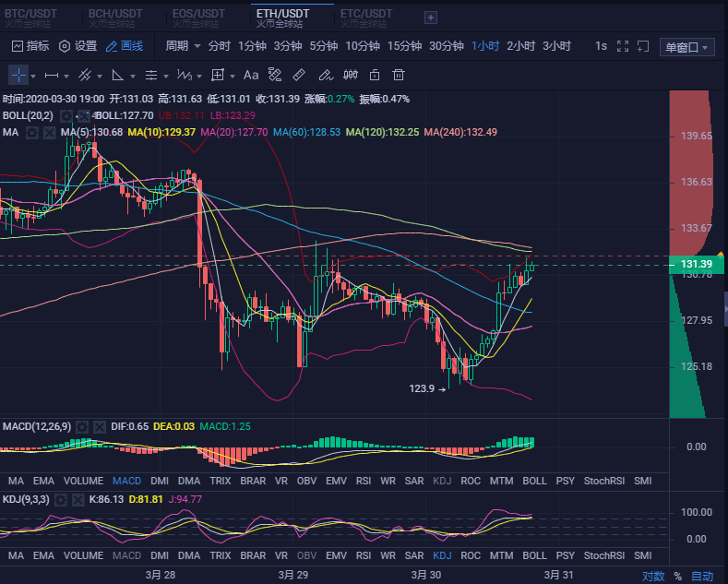This screenshot has width=728, height=584.
Task: Enter fullscreen chart mode icon
Action: [x=623, y=46]
